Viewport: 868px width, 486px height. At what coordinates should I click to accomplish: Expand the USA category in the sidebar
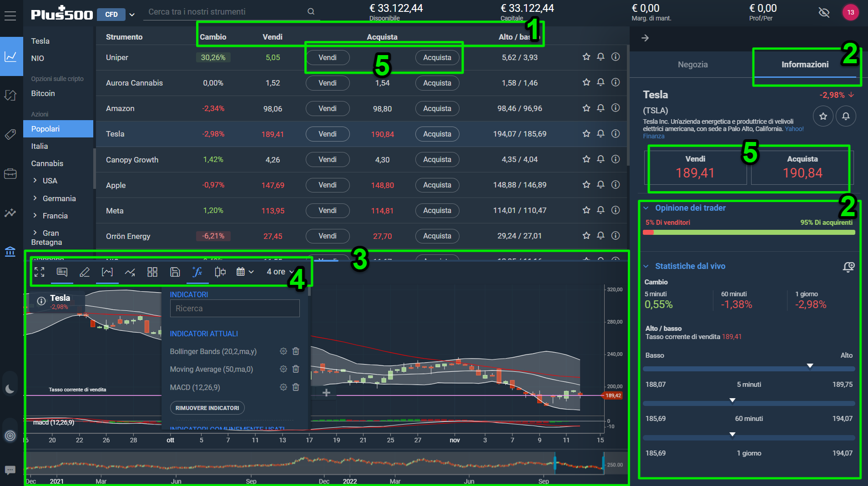tap(35, 181)
